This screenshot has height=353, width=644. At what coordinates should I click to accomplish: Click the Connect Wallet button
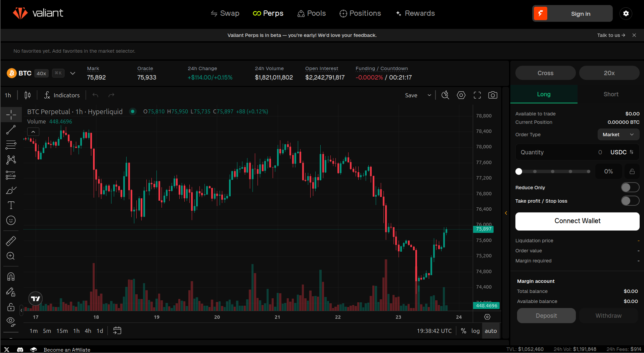tap(577, 221)
